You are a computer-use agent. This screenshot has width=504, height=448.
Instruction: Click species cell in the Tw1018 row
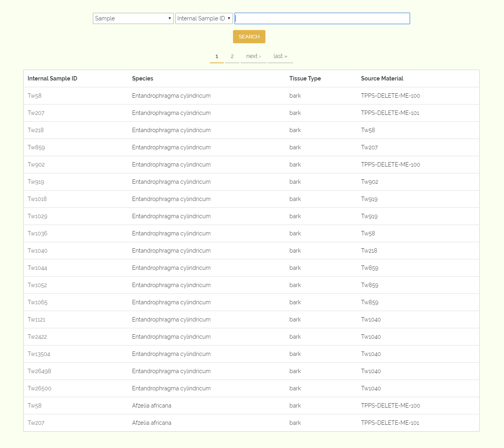(x=171, y=199)
